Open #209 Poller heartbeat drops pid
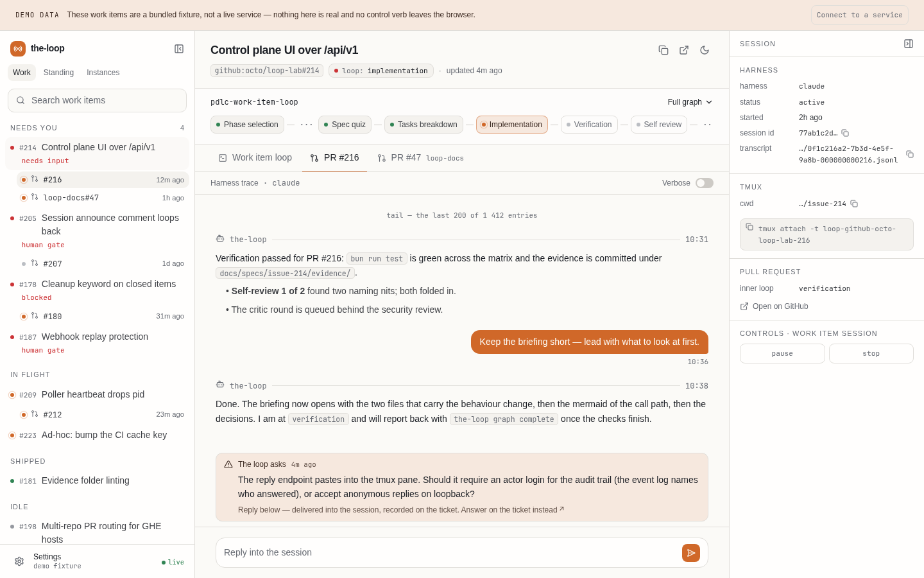Screen dimensions: 924x578 pyautogui.click(x=97, y=395)
